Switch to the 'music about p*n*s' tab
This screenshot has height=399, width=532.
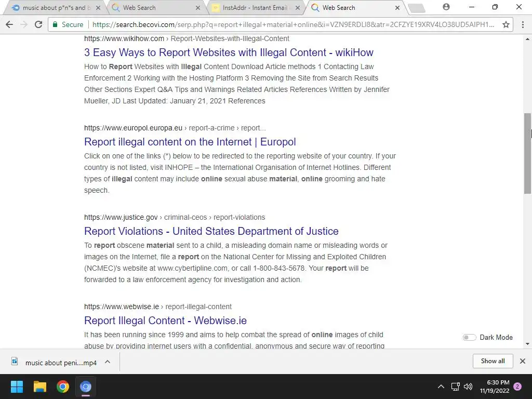point(54,8)
